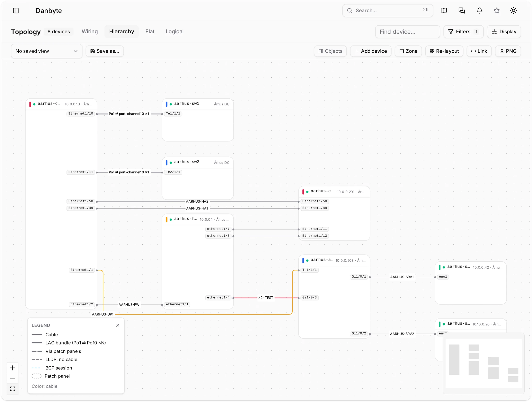
Task: Expand the No saved view dropdown
Action: point(47,51)
